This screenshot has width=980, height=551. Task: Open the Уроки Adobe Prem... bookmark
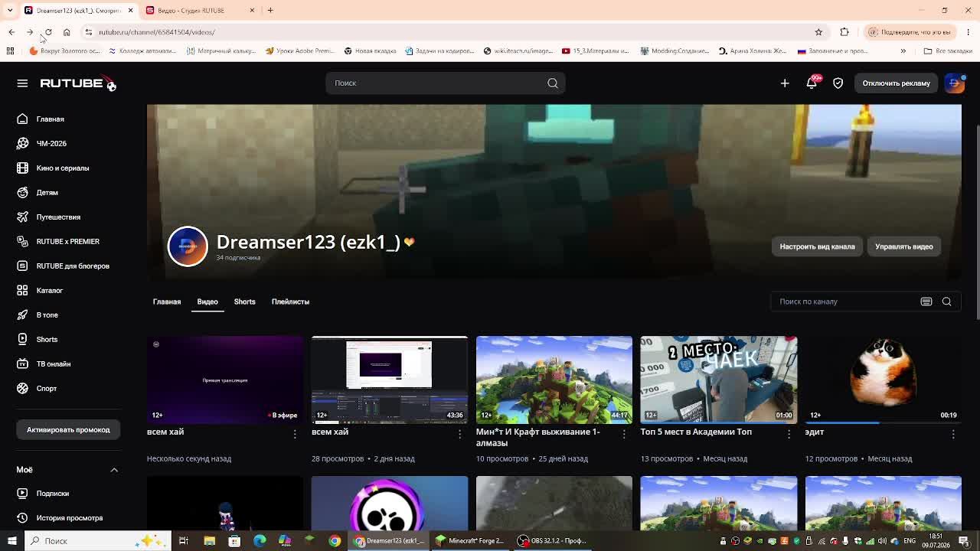click(x=299, y=51)
